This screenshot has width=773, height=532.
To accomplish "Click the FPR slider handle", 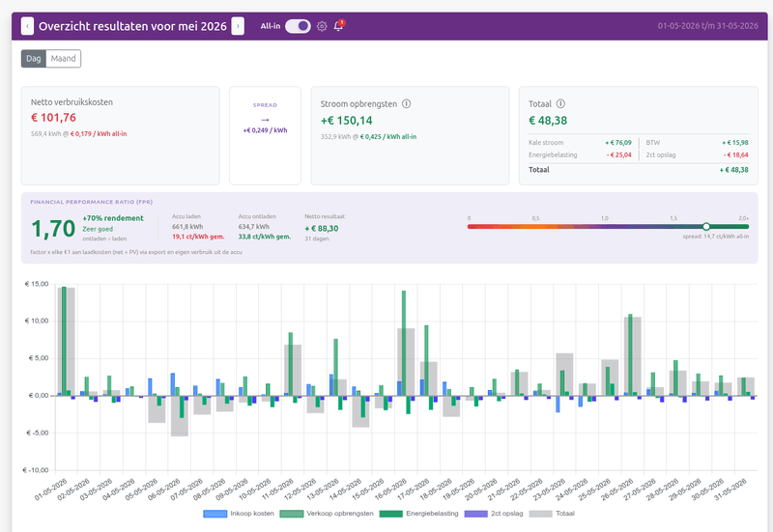I will click(706, 227).
